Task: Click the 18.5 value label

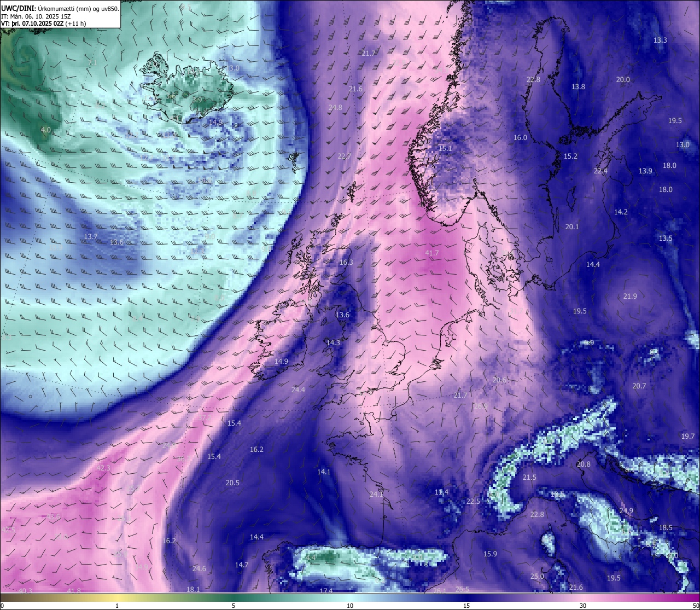Action: pos(666,527)
